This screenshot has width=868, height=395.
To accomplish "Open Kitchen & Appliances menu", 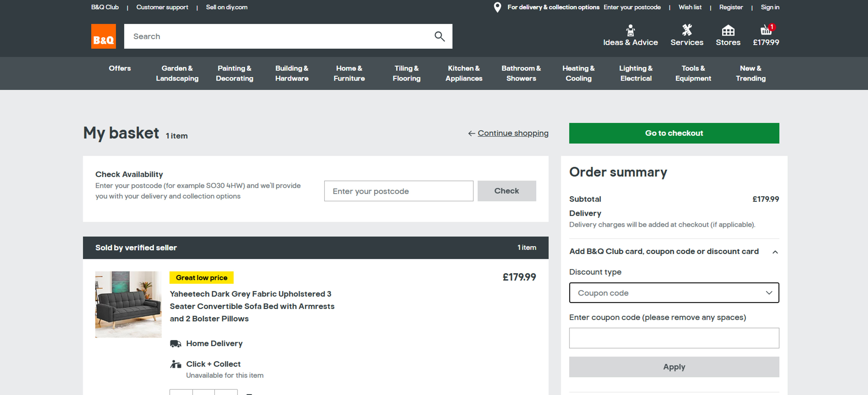I will click(464, 73).
